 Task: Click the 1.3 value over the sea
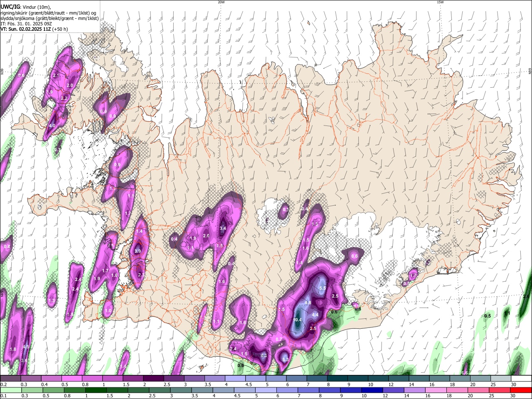(x=52, y=300)
